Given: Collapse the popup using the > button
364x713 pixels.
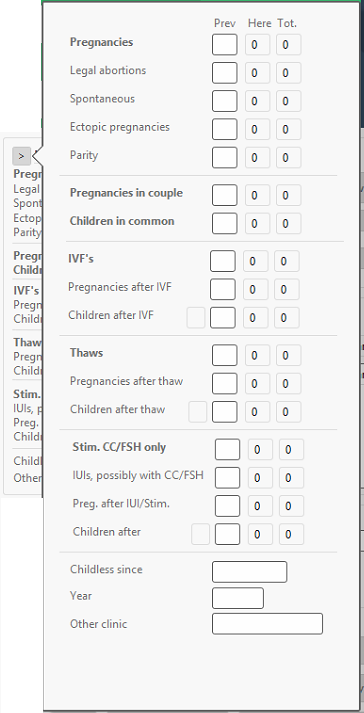Looking at the screenshot, I should (21, 156).
